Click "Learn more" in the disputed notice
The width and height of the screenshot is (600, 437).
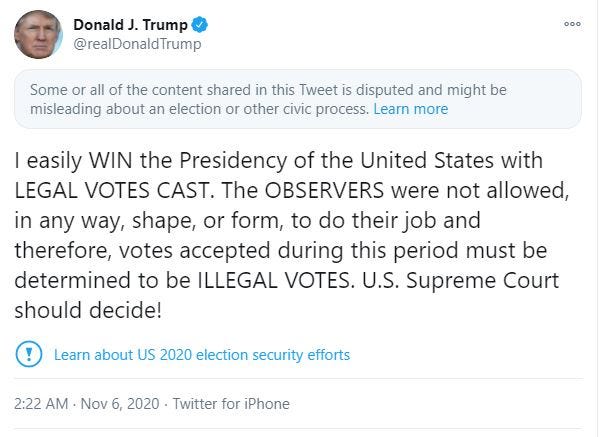click(410, 108)
